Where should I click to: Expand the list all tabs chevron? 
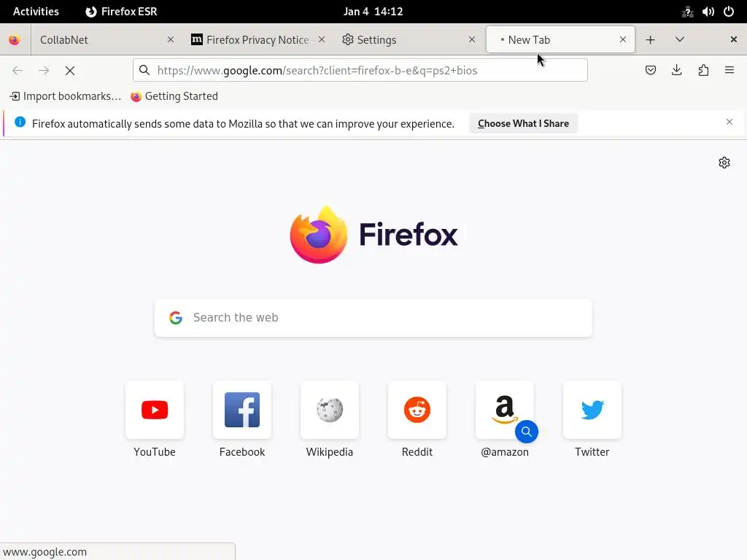pos(680,39)
